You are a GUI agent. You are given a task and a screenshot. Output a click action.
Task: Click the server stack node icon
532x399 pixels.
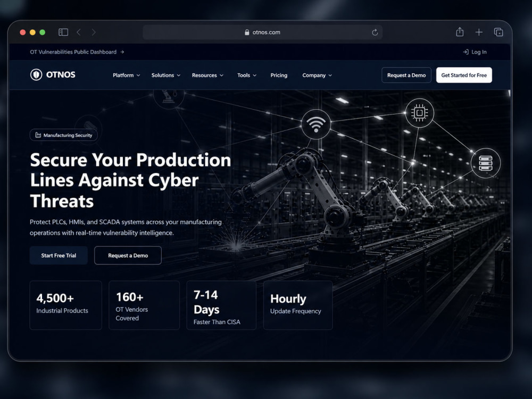click(486, 163)
